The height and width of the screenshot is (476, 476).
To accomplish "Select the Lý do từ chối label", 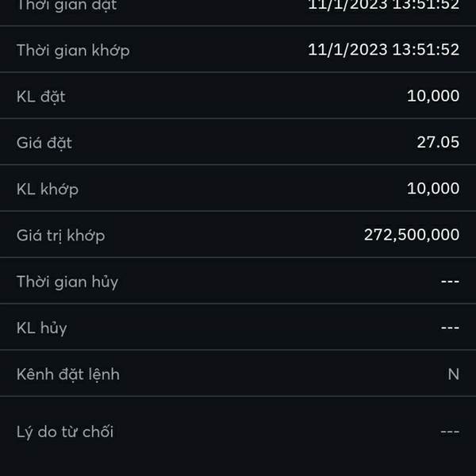I will tap(65, 432).
